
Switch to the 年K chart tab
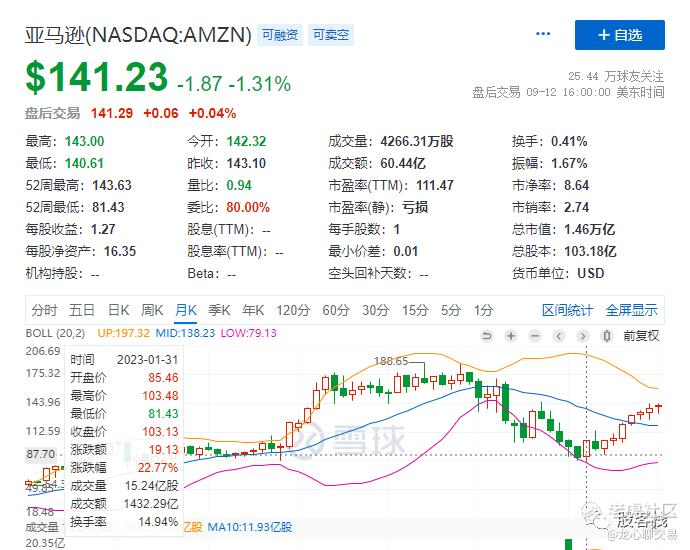(x=253, y=310)
